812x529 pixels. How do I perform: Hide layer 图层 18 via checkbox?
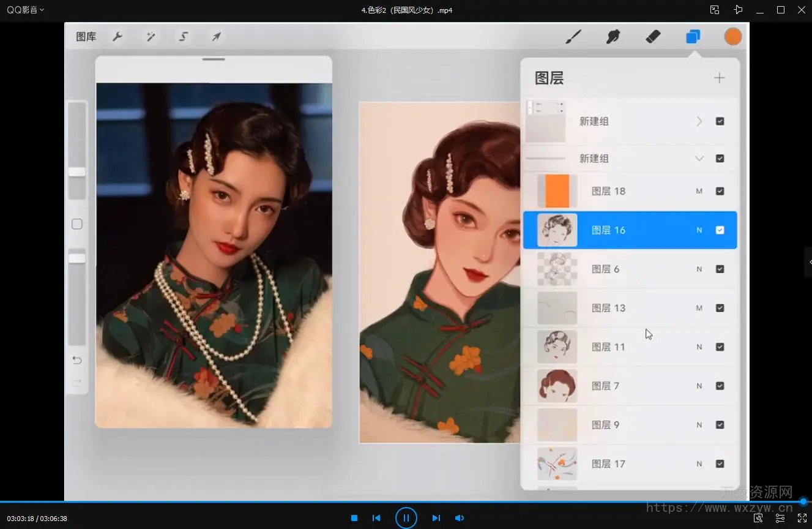pyautogui.click(x=720, y=191)
